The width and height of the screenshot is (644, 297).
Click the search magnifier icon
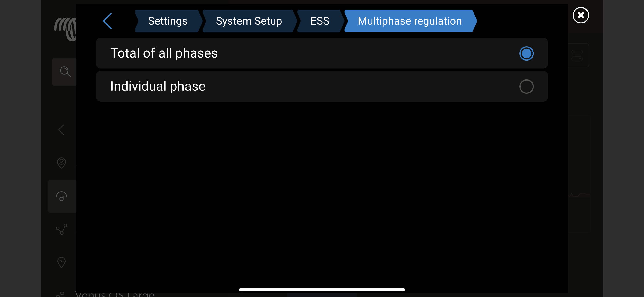point(65,72)
